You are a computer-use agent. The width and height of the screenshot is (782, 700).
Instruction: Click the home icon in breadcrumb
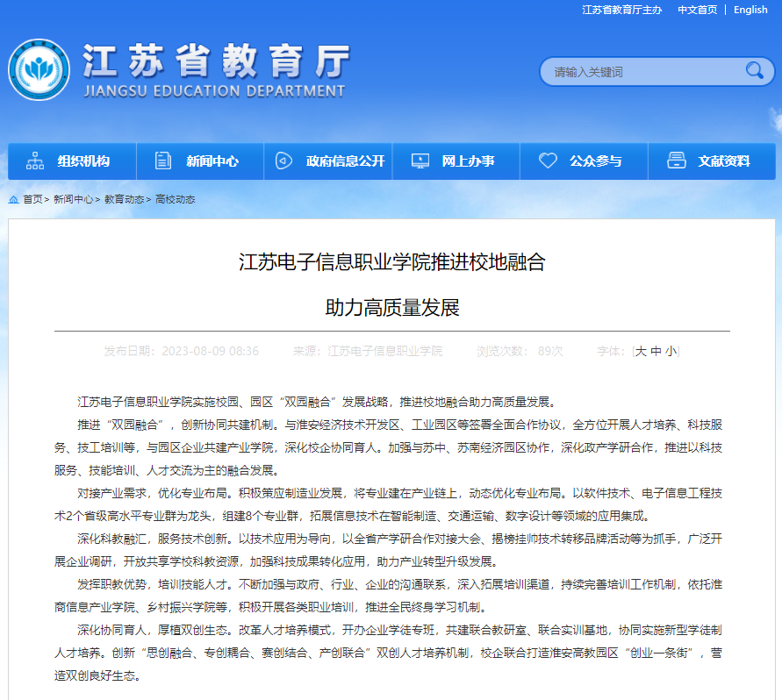click(x=13, y=199)
